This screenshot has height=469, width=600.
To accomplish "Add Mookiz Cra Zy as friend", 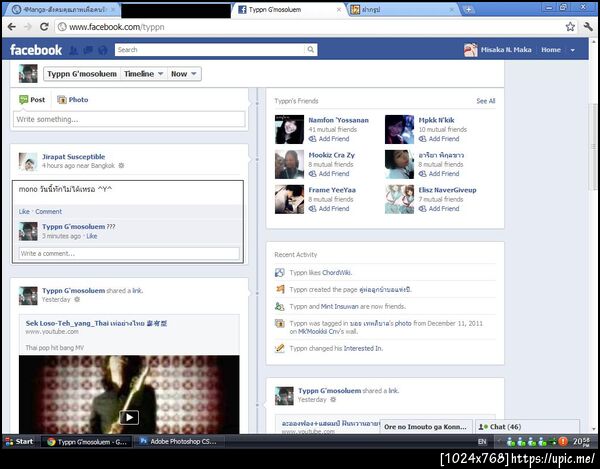I will tap(329, 174).
